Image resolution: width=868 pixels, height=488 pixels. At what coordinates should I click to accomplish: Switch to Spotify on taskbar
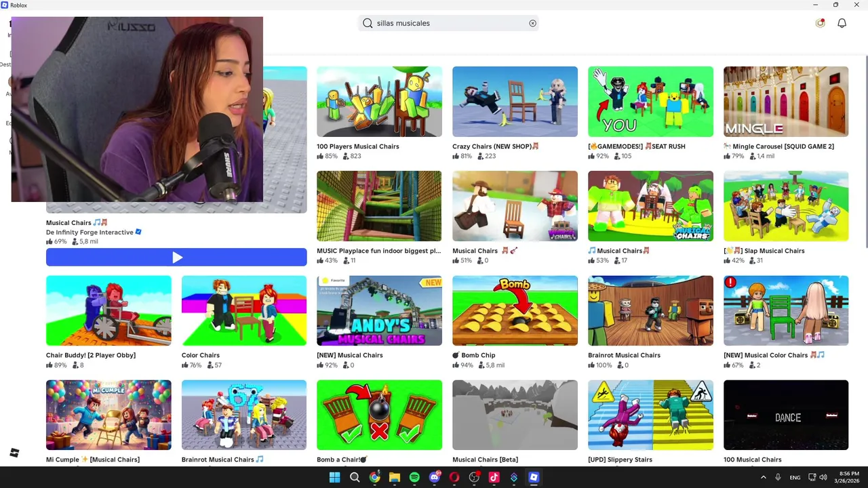point(414,477)
